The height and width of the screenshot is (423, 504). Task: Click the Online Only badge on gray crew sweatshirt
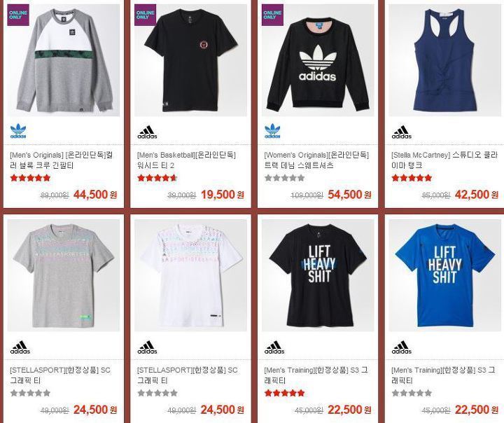coord(18,15)
